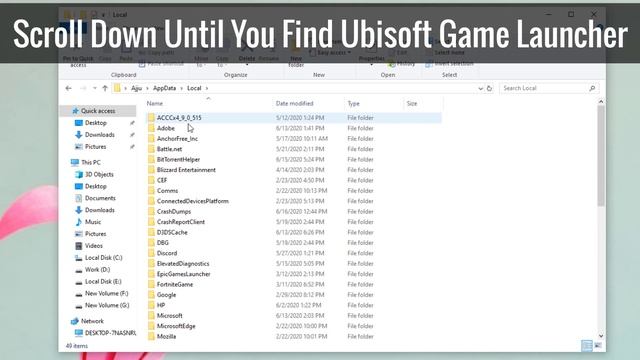
Task: Select the Discord folder icon
Action: (x=151, y=253)
